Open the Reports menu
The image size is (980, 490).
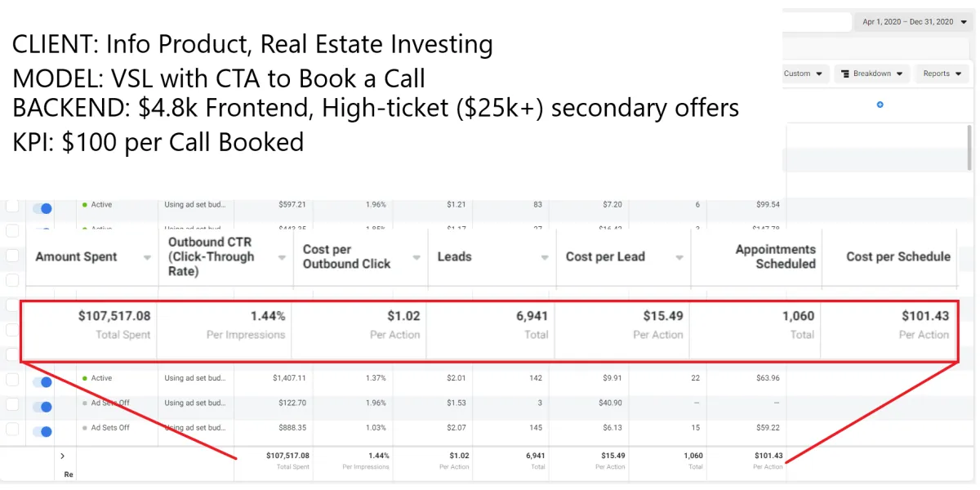[942, 73]
